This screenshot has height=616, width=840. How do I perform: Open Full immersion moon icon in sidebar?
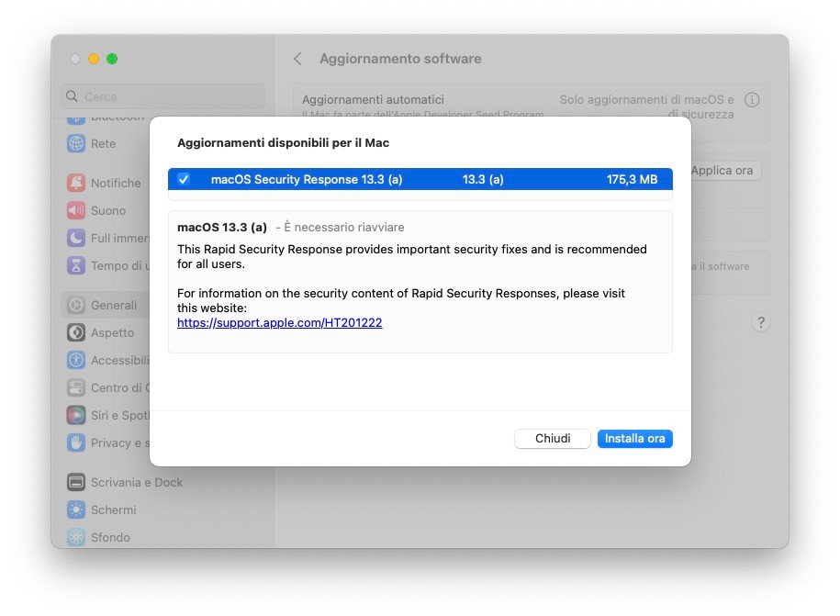[76, 238]
